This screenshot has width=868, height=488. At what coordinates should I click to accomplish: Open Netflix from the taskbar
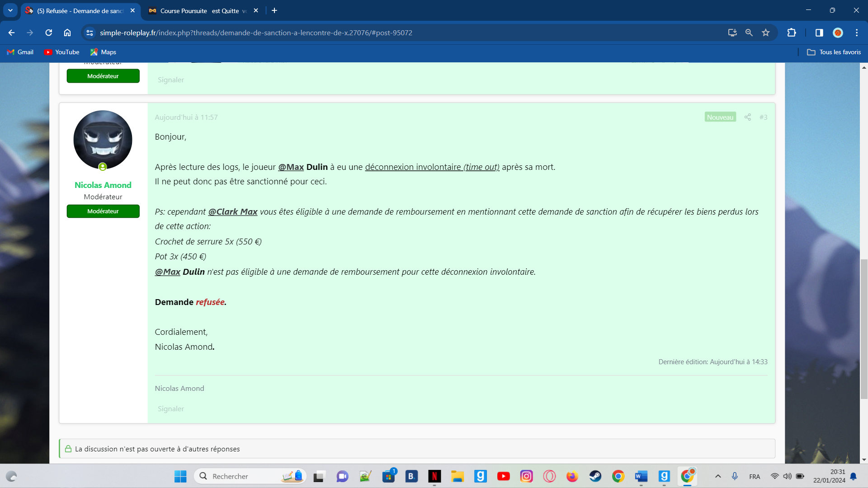coord(434,476)
